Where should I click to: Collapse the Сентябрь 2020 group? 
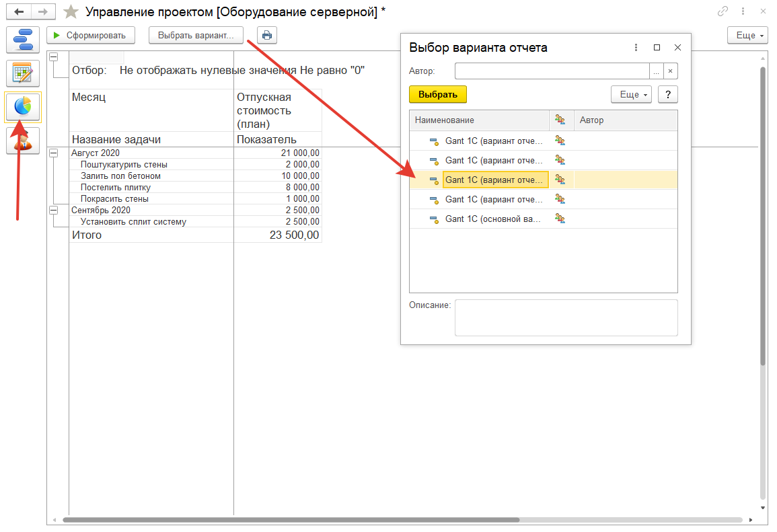[x=54, y=211]
